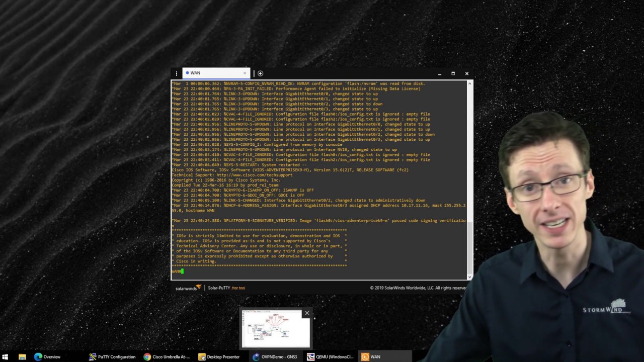The image size is (644, 362).
Task: Click the SolarWinds logo in footer
Action: click(188, 288)
